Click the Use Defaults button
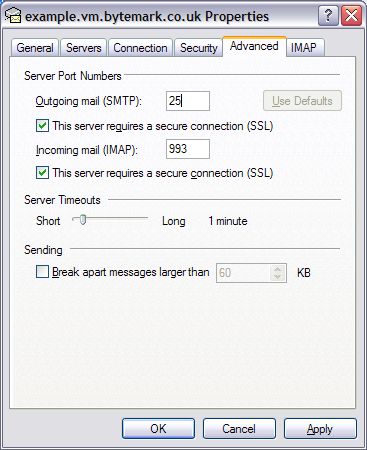Viewport: 367px width, 450px height. point(302,101)
